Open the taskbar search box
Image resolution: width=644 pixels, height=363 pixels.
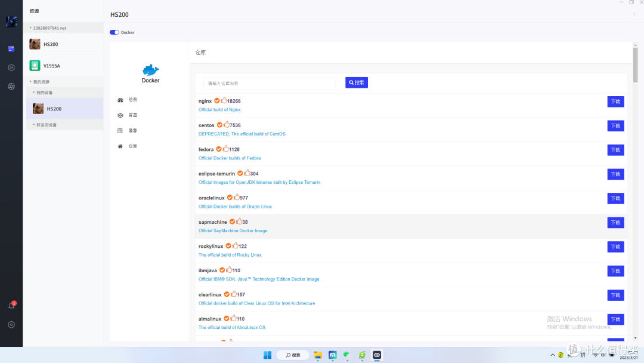click(293, 355)
